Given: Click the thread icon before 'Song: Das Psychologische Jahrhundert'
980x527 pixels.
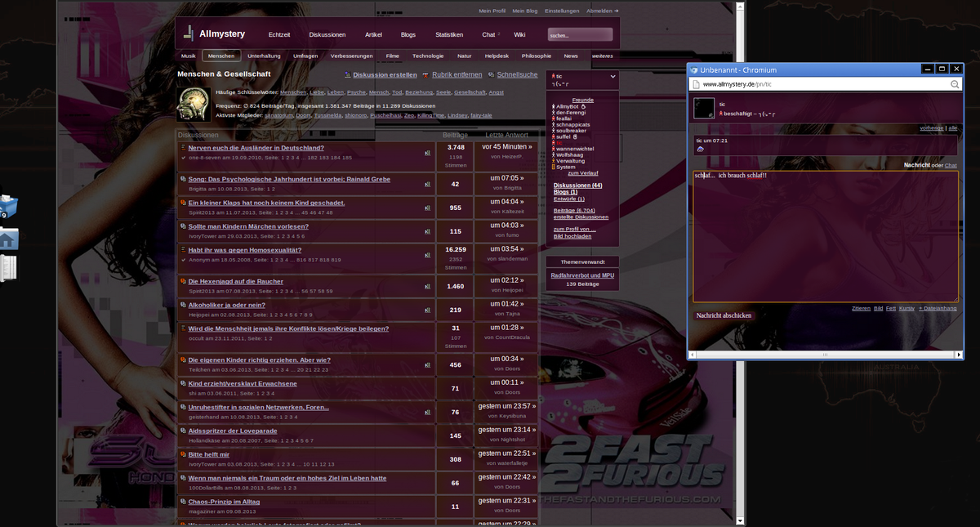Looking at the screenshot, I should 183,179.
